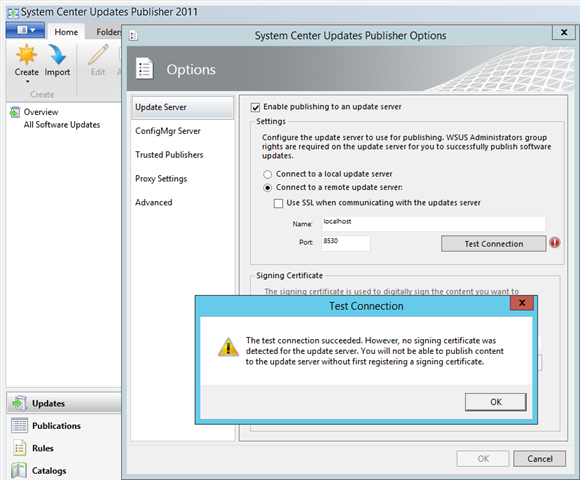Toggle Use SSL when communicating checkbox
580x480 pixels.
pyautogui.click(x=278, y=203)
